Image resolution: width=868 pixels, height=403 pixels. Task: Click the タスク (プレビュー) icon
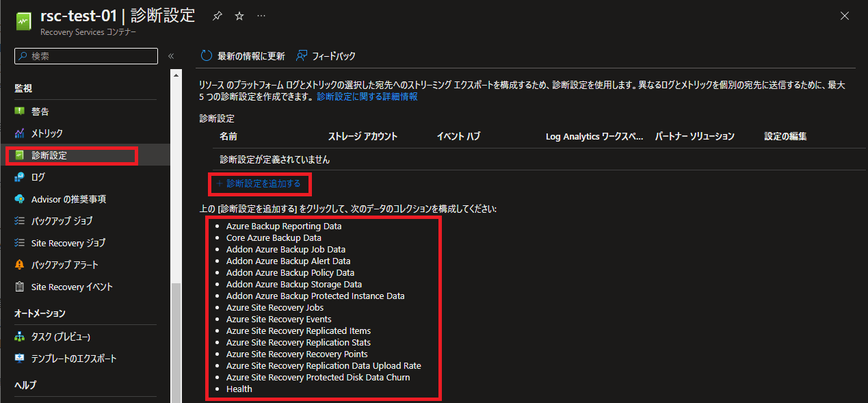(19, 337)
